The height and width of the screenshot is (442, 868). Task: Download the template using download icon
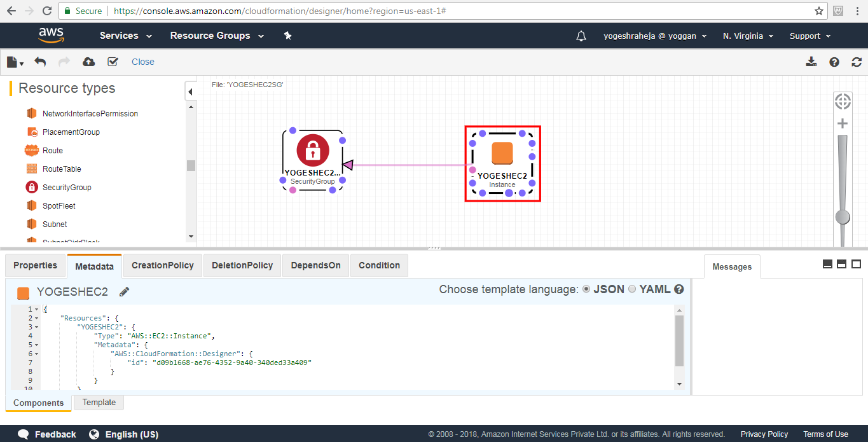tap(811, 62)
